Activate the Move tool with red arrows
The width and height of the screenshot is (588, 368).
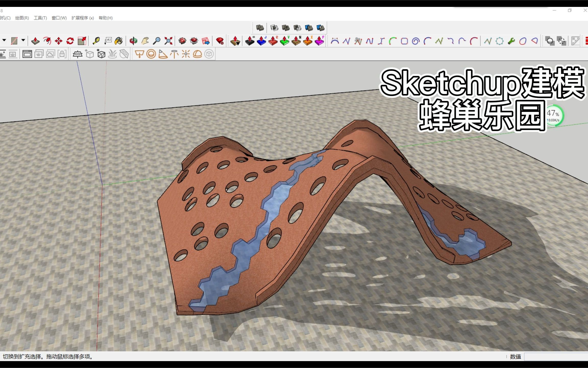coord(59,41)
